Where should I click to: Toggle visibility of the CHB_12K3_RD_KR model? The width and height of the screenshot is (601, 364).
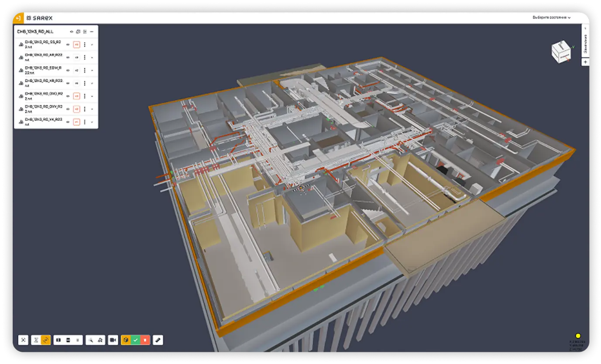(68, 83)
